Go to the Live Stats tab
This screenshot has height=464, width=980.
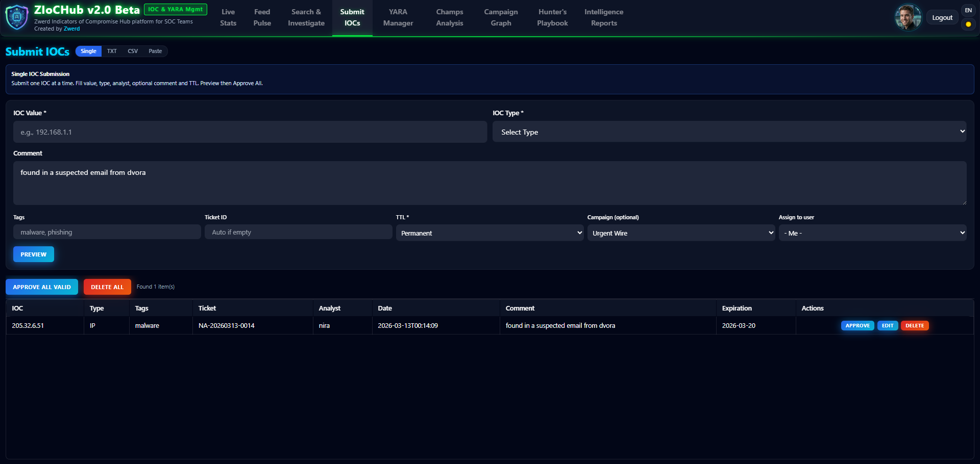(x=228, y=17)
